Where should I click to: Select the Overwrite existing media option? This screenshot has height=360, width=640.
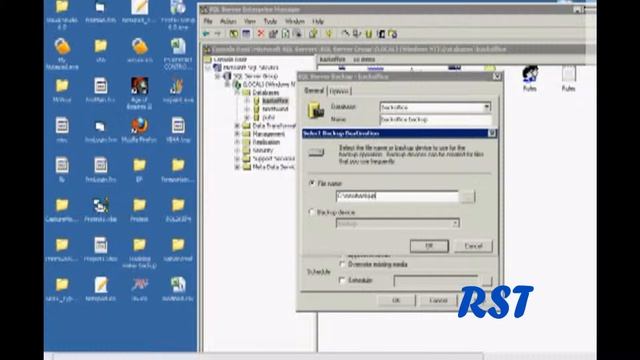coord(342,264)
